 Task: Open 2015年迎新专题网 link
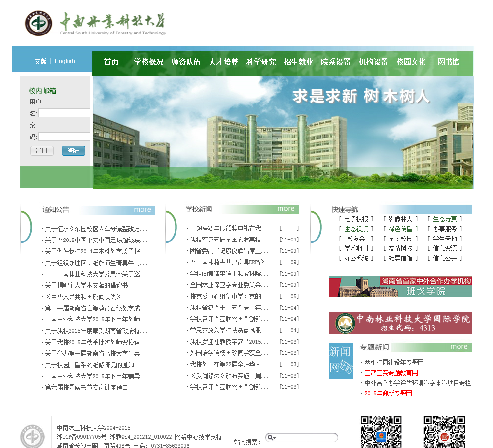coord(388,394)
